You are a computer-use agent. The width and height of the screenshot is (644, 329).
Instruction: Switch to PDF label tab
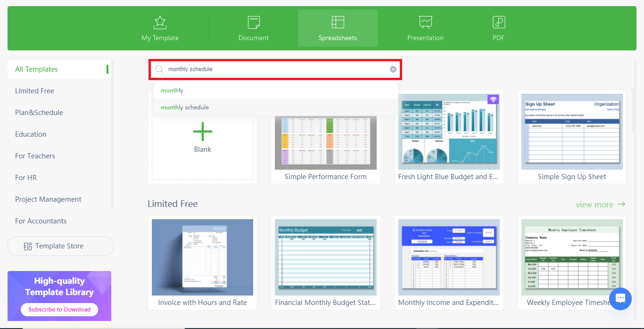point(498,38)
